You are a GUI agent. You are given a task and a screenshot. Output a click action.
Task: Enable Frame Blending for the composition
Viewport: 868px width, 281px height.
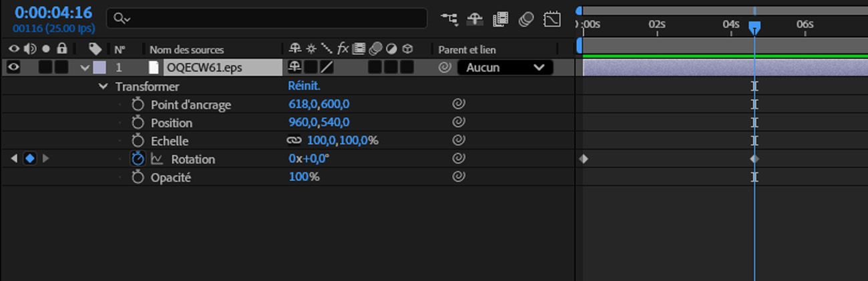500,19
